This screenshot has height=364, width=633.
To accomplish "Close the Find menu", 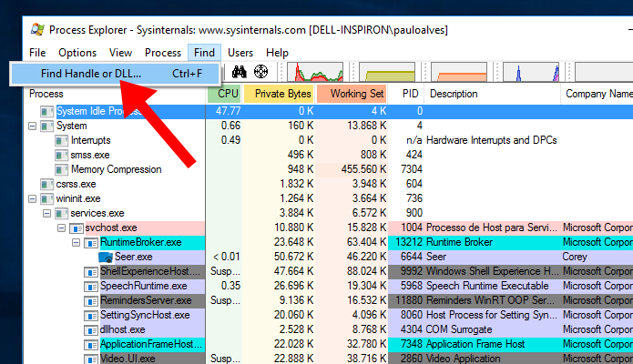I will pyautogui.click(x=204, y=53).
